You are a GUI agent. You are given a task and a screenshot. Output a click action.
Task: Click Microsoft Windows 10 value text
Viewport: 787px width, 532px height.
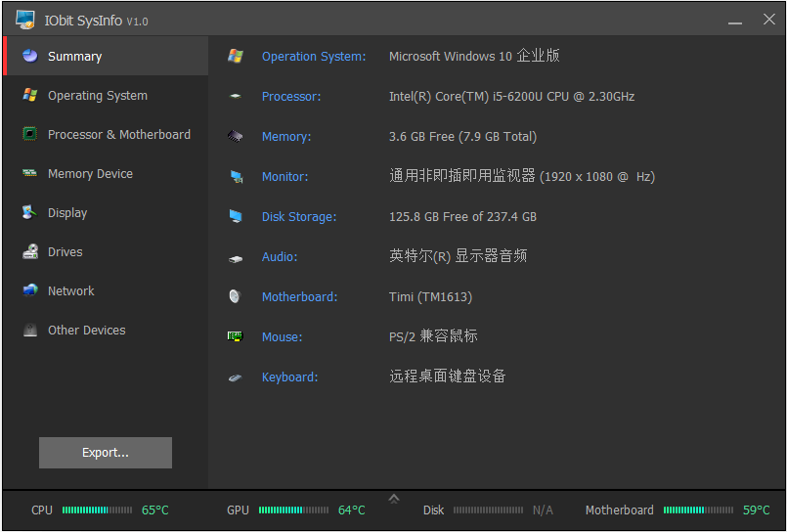(474, 56)
